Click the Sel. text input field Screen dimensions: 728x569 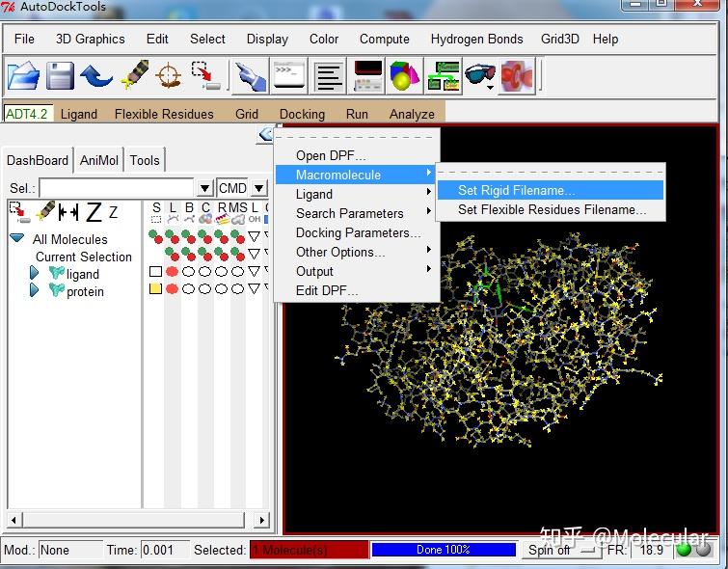(x=117, y=188)
